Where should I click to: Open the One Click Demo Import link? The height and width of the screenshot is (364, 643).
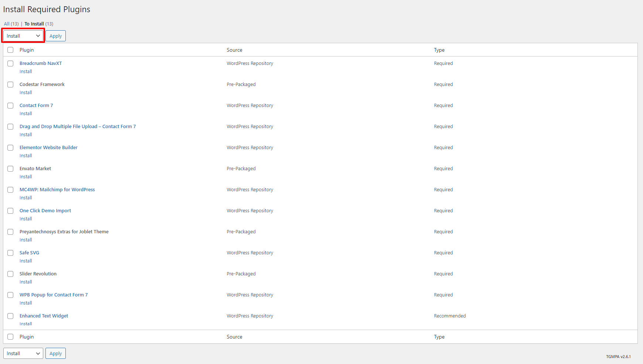45,211
